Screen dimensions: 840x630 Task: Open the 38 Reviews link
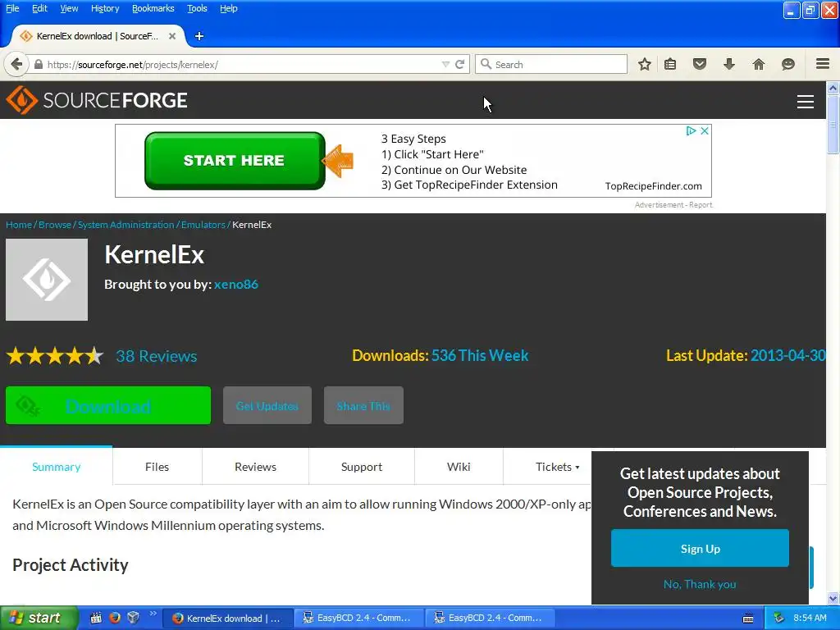[157, 356]
